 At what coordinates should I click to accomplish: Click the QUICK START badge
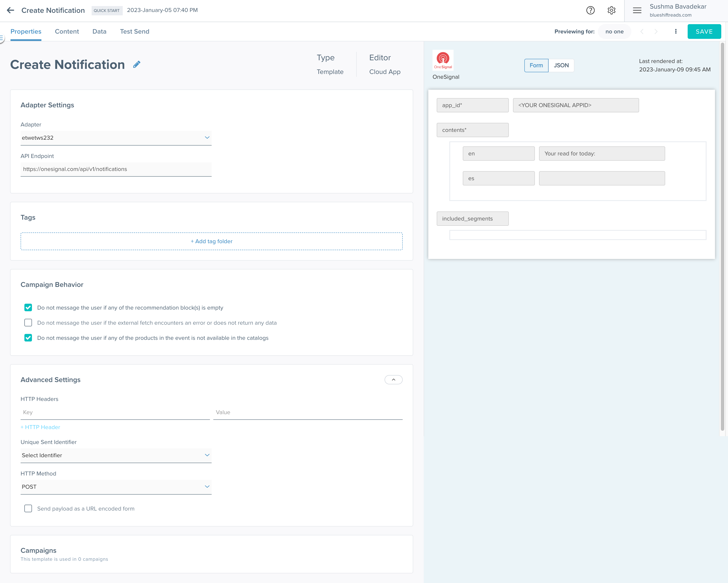[x=107, y=11]
